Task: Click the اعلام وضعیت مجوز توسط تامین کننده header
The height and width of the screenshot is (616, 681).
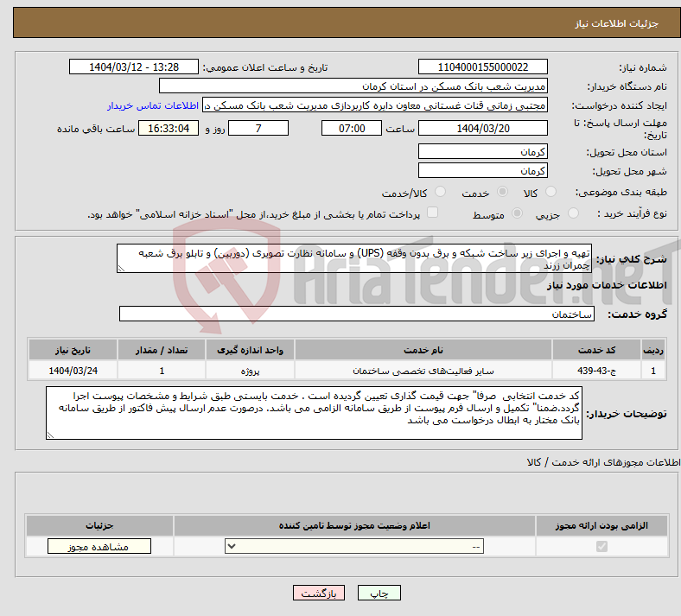Action: 354,525
